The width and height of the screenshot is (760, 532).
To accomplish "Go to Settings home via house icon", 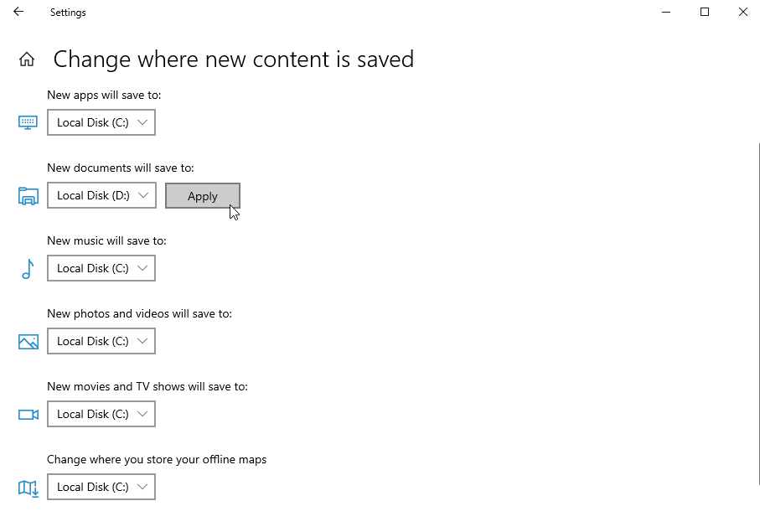I will (27, 59).
